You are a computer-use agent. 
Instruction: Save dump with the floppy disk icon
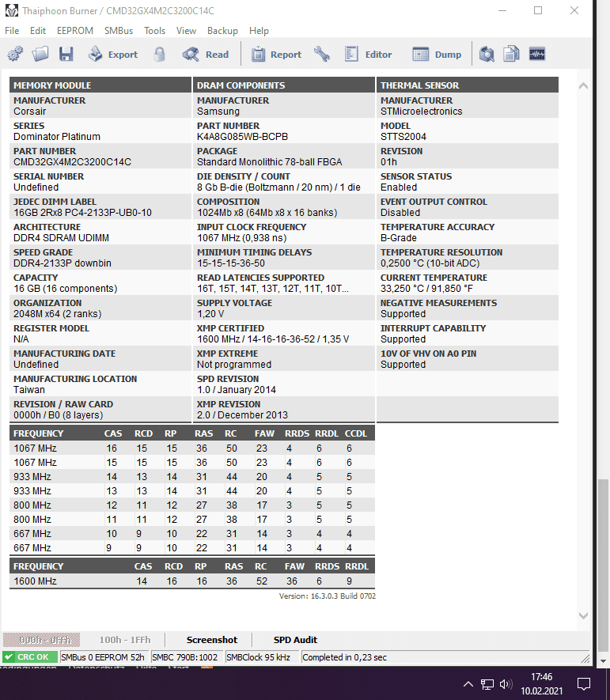66,55
